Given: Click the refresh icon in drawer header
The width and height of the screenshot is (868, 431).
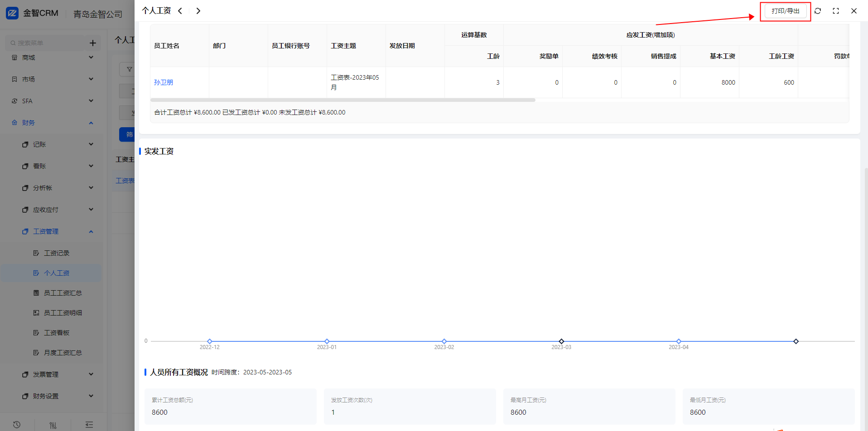Looking at the screenshot, I should click(818, 11).
